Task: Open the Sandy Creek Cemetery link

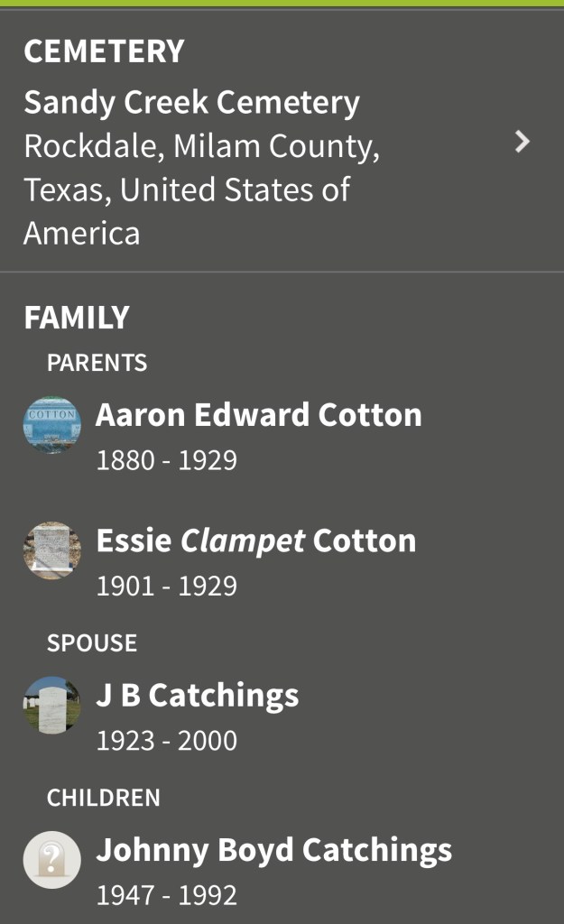Action: [x=191, y=103]
